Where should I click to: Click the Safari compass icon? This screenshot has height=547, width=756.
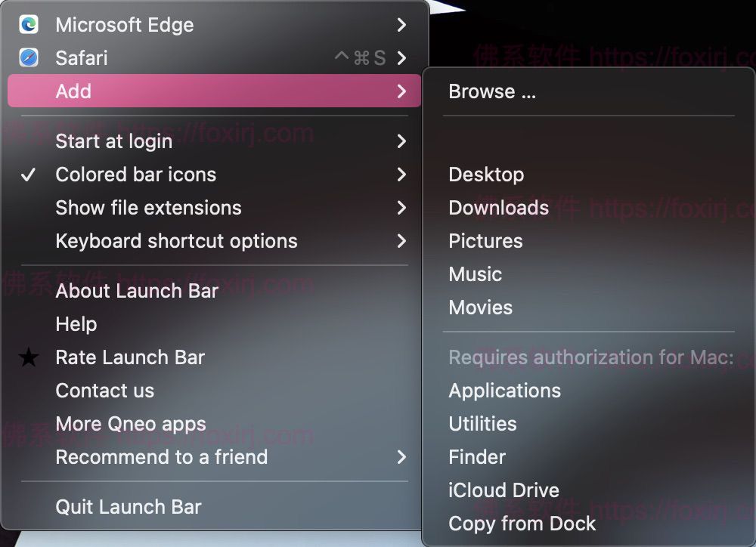pos(27,57)
